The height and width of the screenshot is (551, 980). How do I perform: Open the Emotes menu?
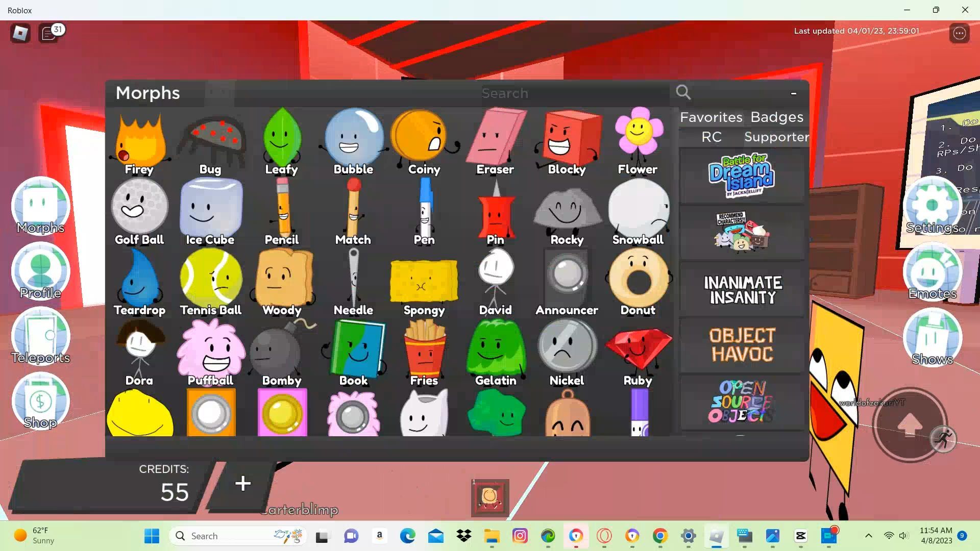point(932,272)
